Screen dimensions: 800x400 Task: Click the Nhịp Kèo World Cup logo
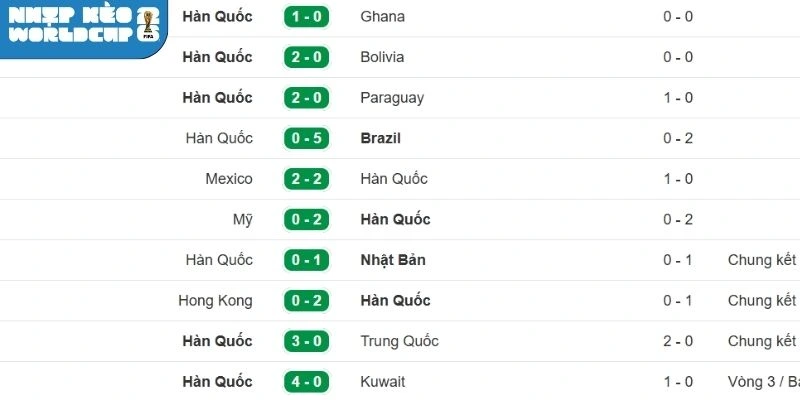[82, 25]
